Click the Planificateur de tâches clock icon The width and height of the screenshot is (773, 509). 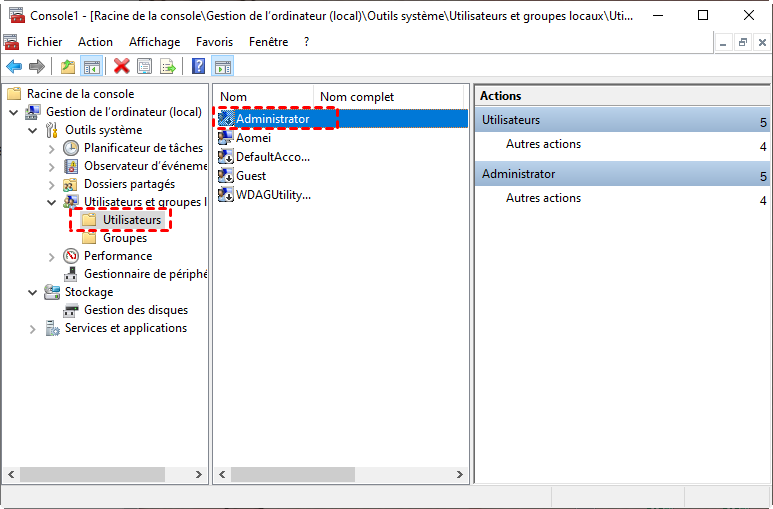pyautogui.click(x=71, y=148)
